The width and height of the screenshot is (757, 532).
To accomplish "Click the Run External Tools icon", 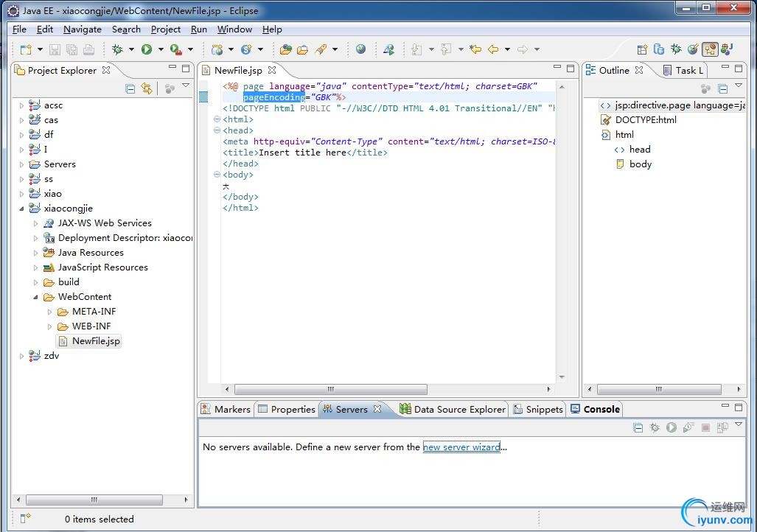I will 175,49.
